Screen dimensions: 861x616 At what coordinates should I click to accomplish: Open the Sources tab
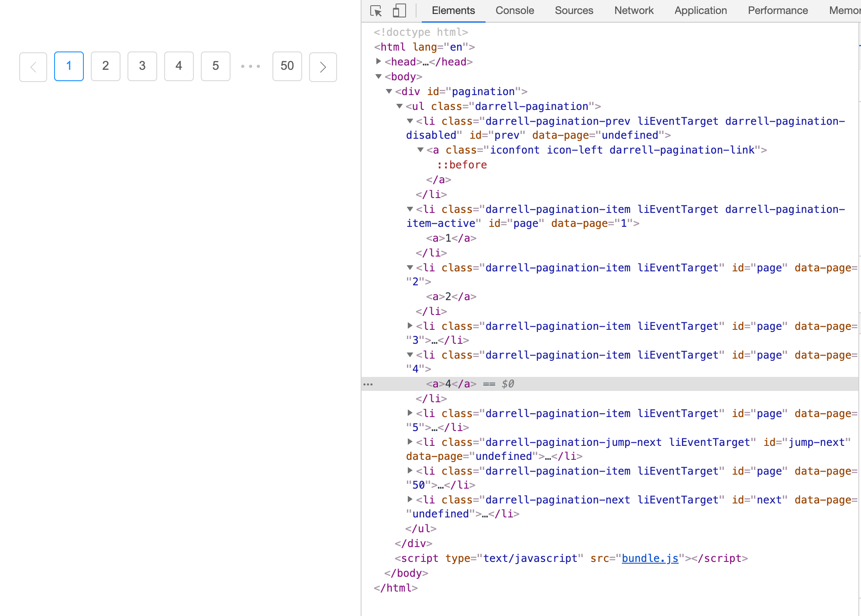coord(574,11)
